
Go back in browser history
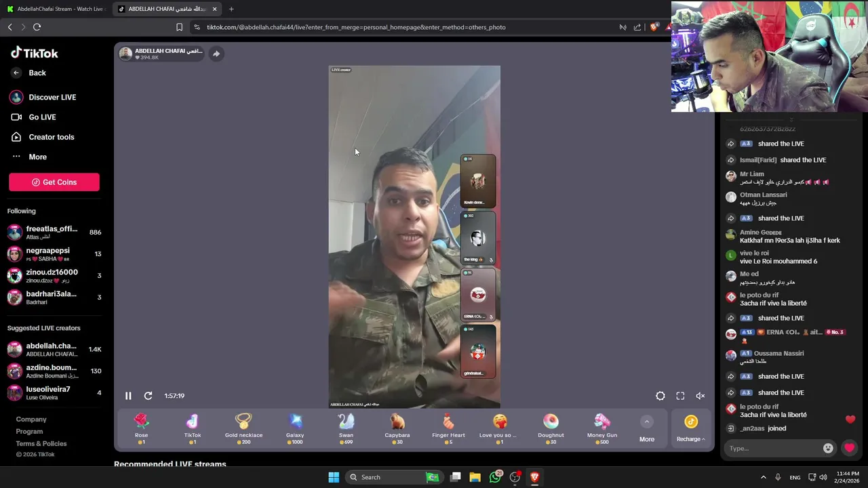[10, 27]
